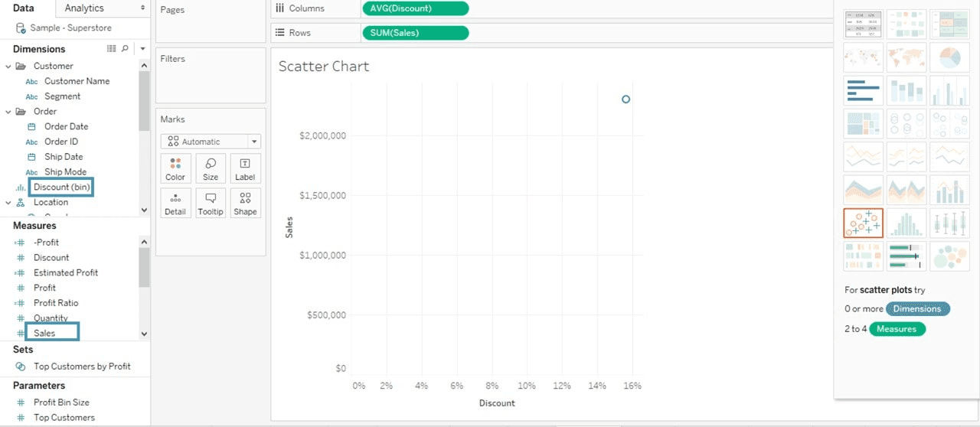Click the Label marks card button
Screen dimensions: 980x427
(x=245, y=168)
